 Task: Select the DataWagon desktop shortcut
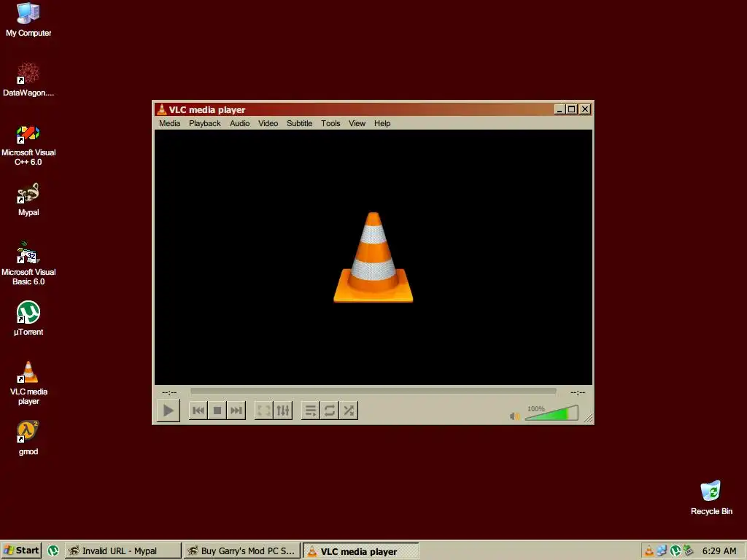point(28,79)
